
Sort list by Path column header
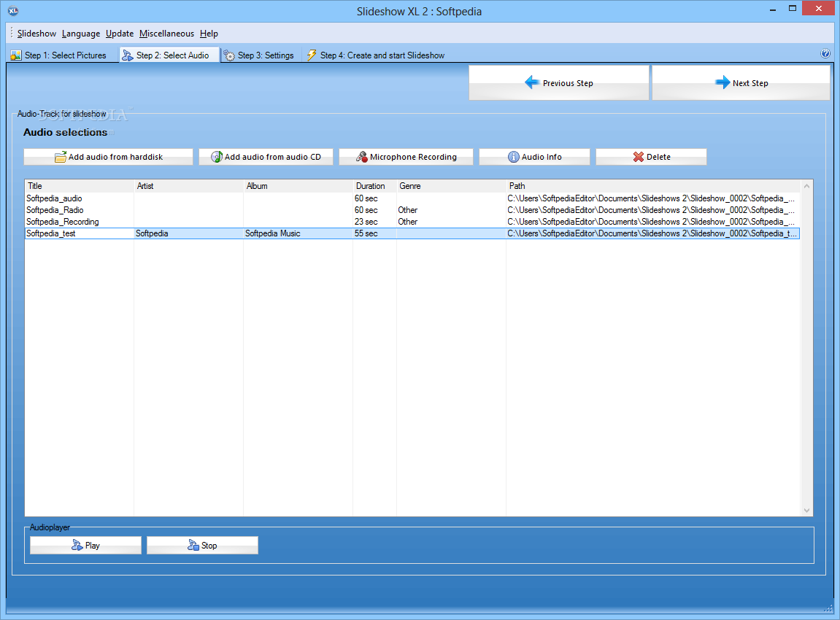[x=653, y=186]
